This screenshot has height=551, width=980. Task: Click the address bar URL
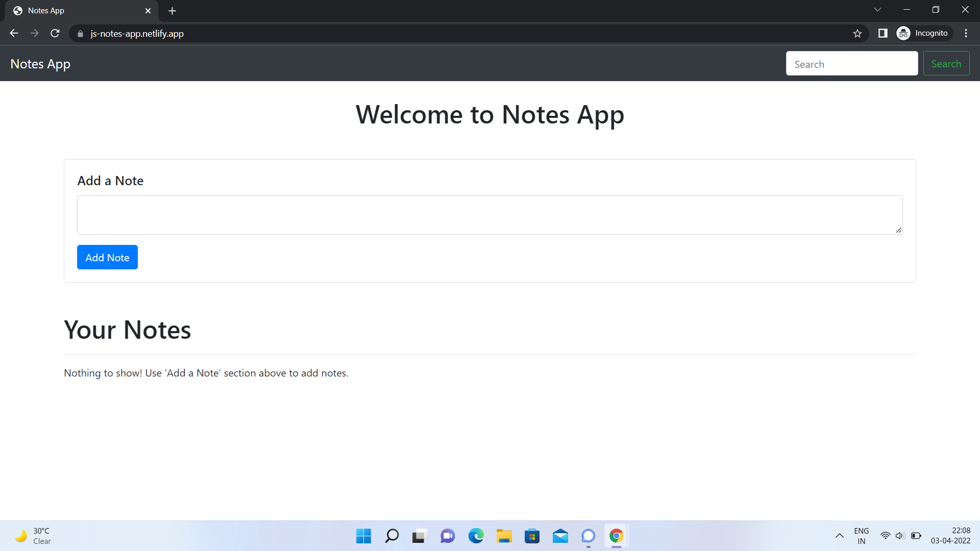pos(137,34)
